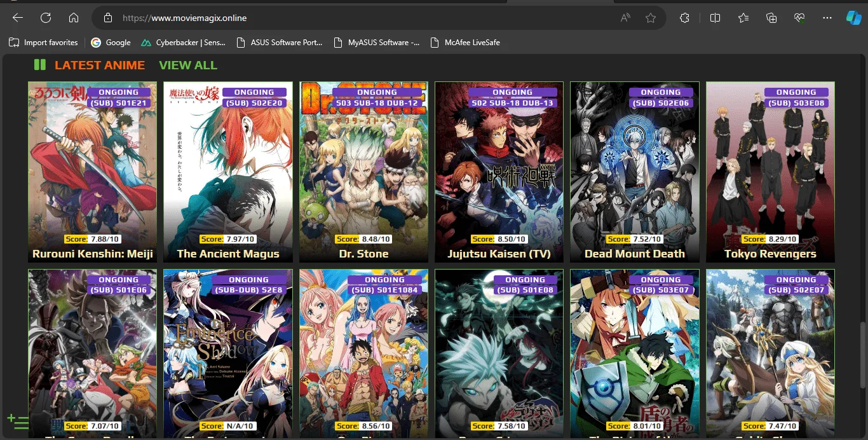Open Import favorites bookmark

click(43, 43)
